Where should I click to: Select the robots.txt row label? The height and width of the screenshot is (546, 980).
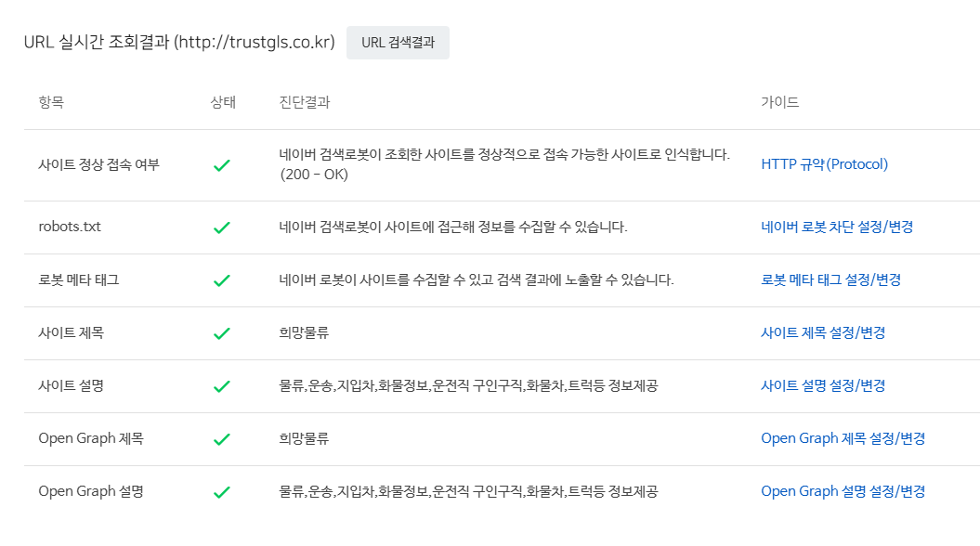70,227
